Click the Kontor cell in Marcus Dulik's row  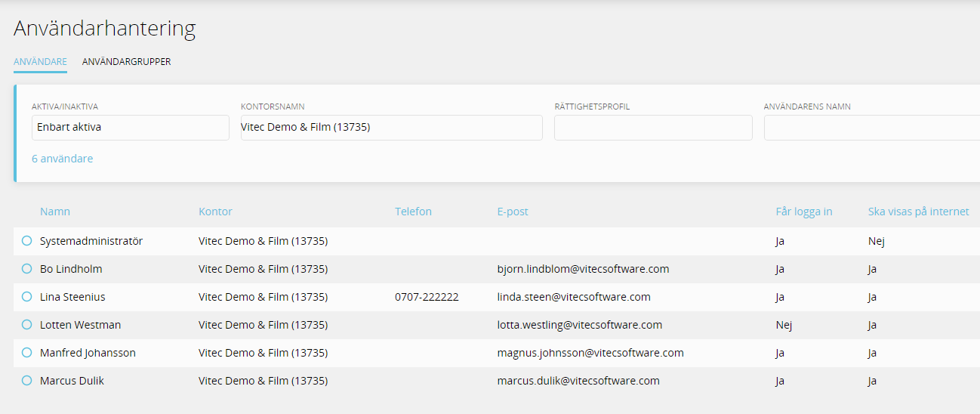(263, 381)
